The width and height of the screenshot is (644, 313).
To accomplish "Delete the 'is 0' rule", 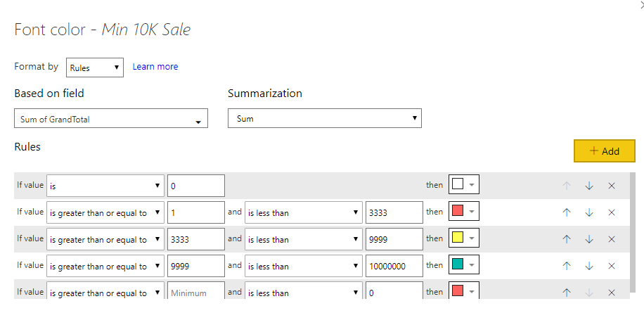I will tap(612, 186).
